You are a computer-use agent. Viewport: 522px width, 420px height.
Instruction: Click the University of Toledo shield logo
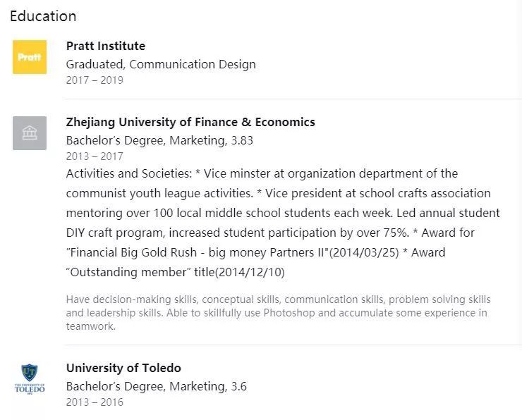click(30, 379)
